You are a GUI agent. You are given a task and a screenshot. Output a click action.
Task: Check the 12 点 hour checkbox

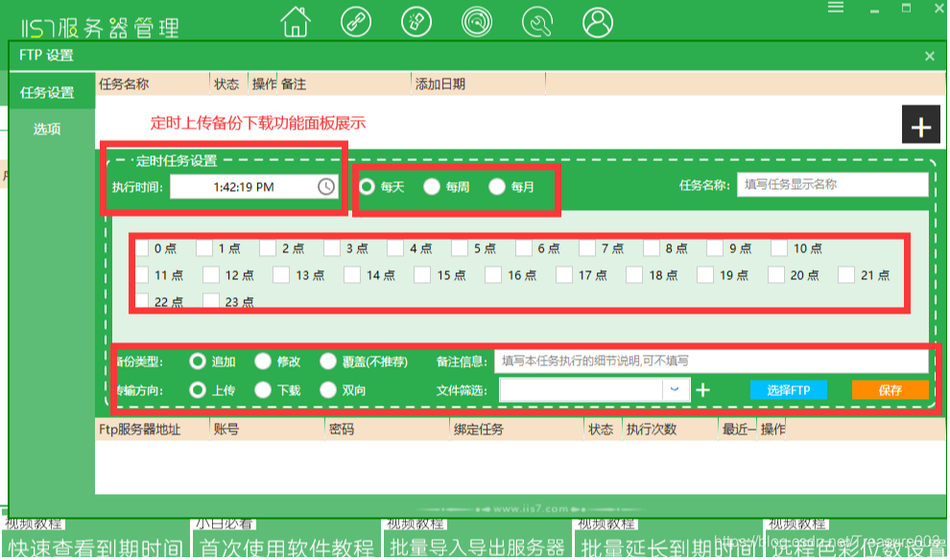211,275
